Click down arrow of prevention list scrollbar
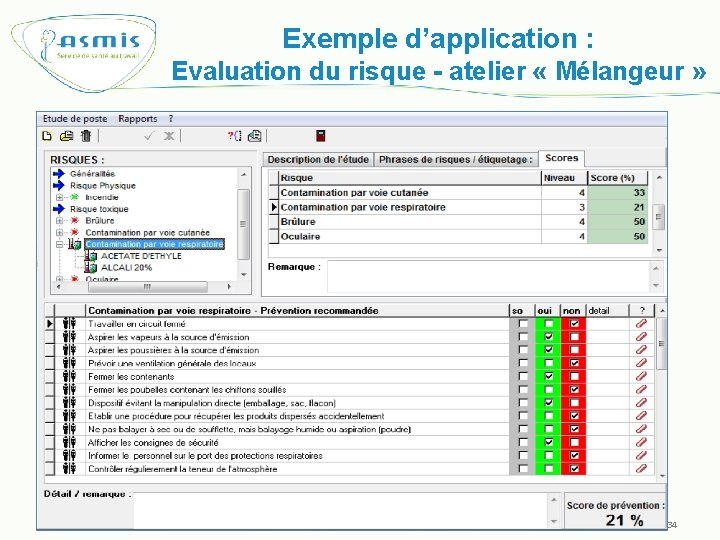This screenshot has height=540, width=720. (662, 476)
